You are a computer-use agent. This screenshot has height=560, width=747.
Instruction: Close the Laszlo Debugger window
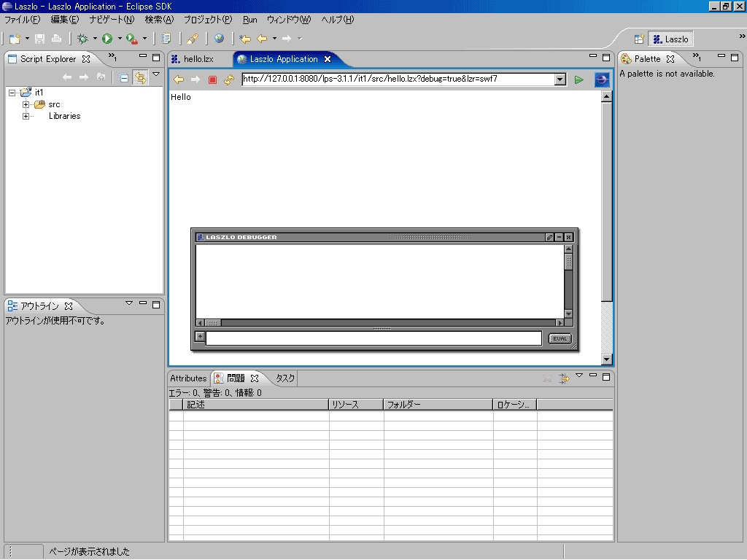click(568, 237)
